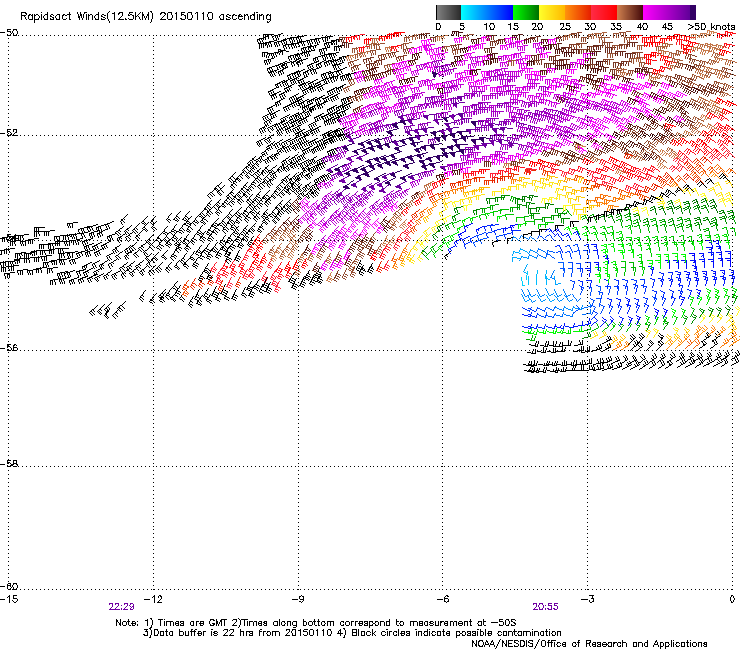Click the '-58' latitude axis label
This screenshot has height=650, width=740.
(x=9, y=464)
